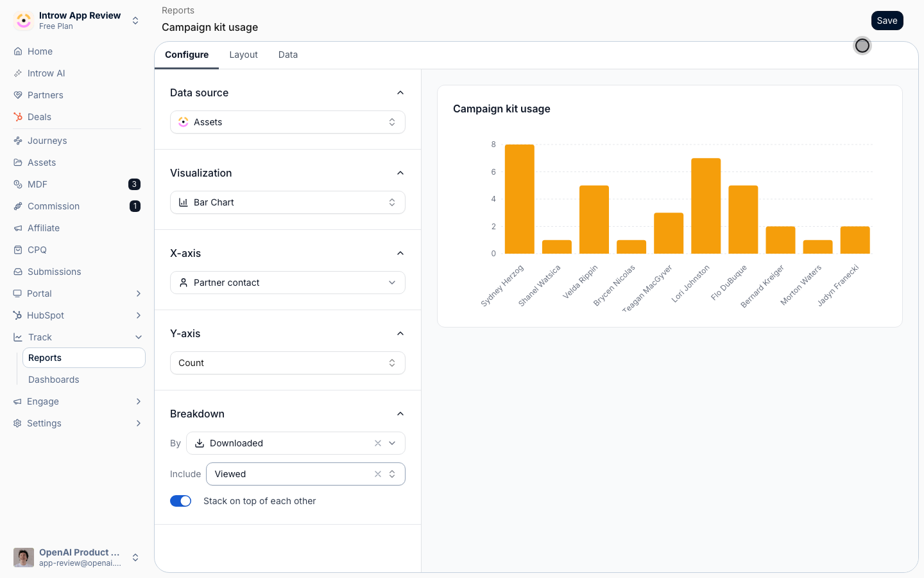This screenshot has width=924, height=578.
Task: Select the Configure tab
Action: (x=187, y=55)
